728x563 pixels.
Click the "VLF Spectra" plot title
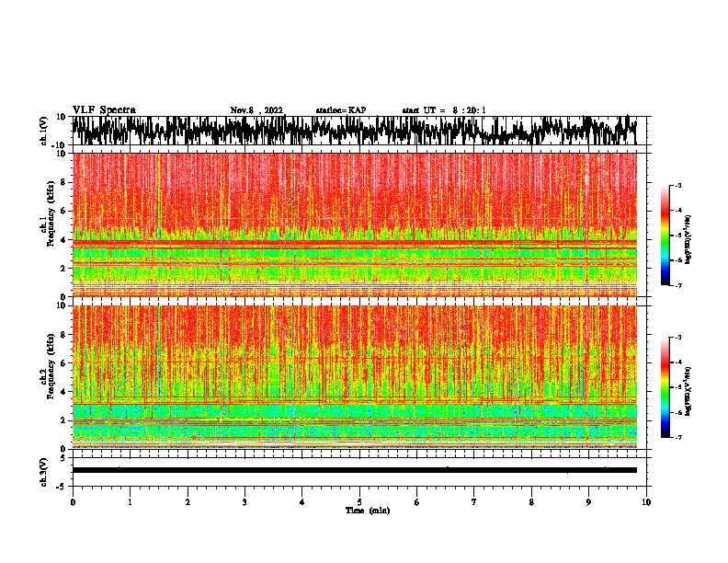(104, 110)
